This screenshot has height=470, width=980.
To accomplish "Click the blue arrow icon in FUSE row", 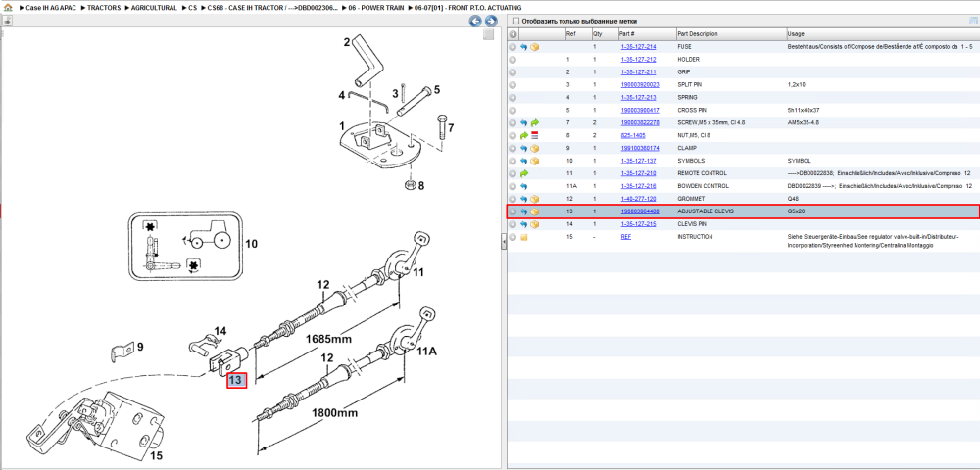I will (x=523, y=47).
